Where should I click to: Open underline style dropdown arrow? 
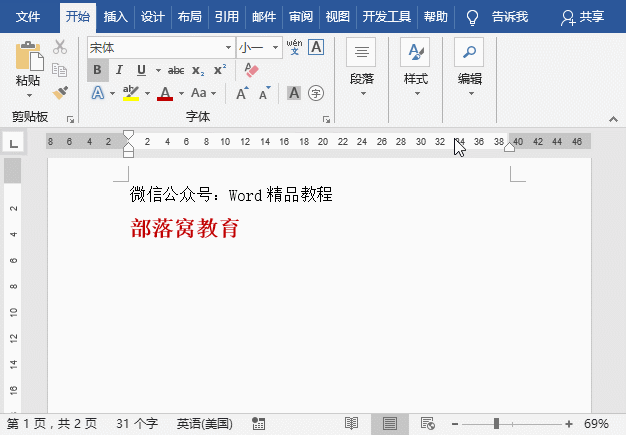[158, 70]
